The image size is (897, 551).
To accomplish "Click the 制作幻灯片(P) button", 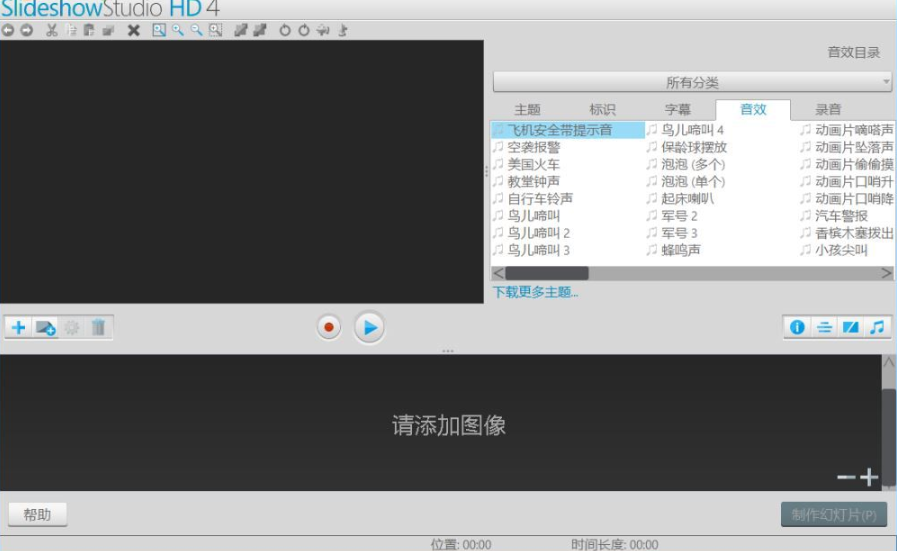I will [834, 514].
